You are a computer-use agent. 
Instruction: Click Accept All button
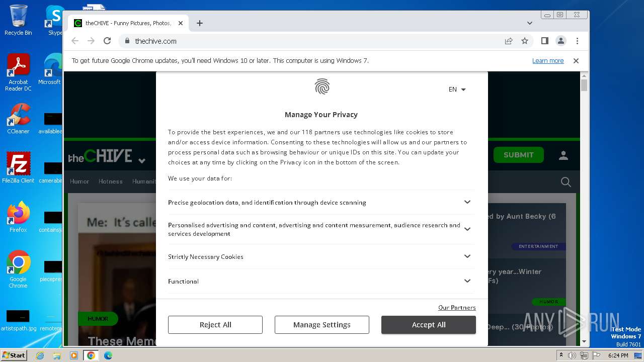(x=429, y=325)
